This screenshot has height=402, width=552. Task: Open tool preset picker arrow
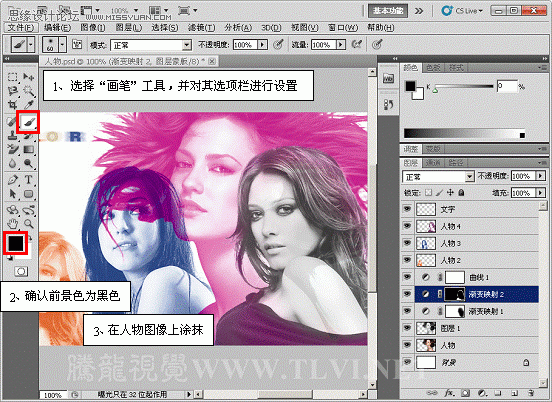31,45
